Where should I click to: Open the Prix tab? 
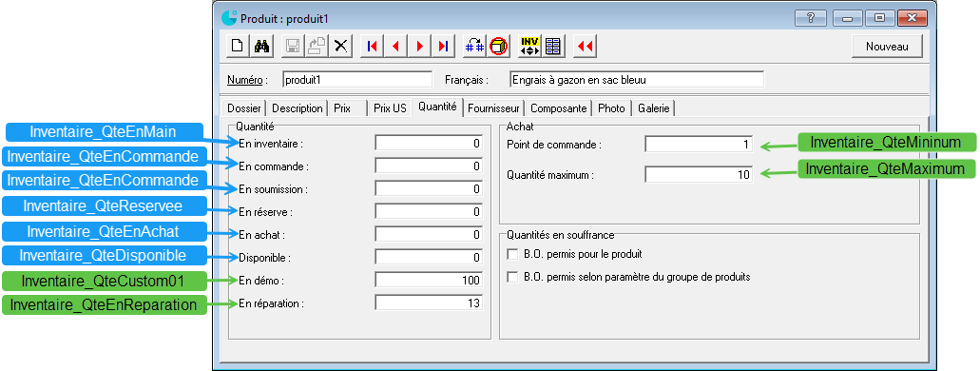click(x=348, y=108)
